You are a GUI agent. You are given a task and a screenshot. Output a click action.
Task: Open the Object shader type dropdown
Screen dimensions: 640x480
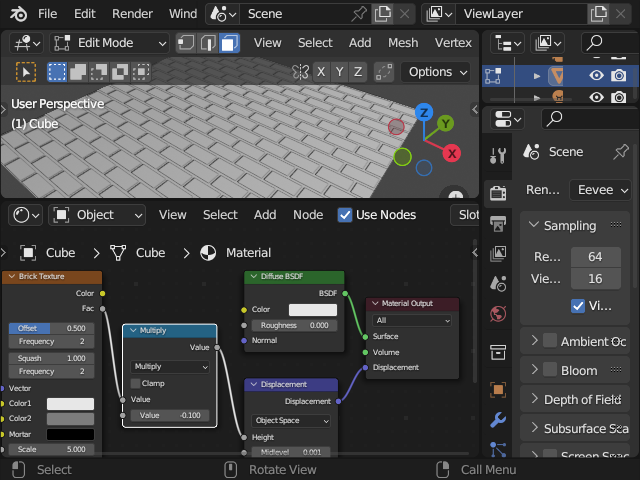[x=97, y=215]
